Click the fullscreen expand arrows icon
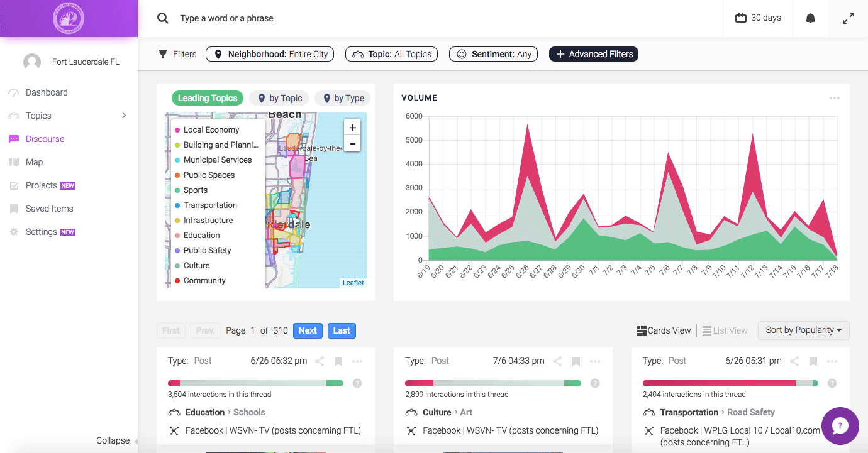 [849, 18]
